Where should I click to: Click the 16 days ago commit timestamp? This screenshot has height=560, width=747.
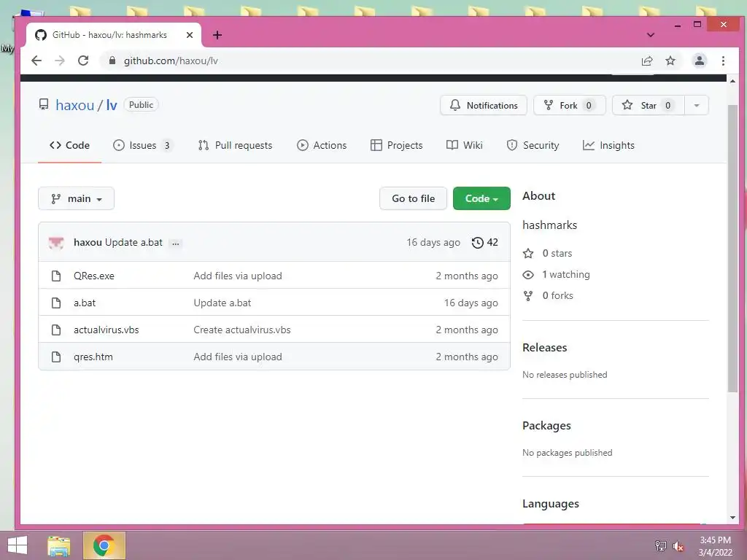click(433, 242)
